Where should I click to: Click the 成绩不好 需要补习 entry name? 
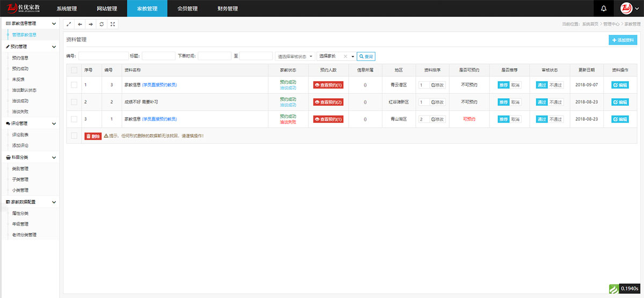[141, 102]
